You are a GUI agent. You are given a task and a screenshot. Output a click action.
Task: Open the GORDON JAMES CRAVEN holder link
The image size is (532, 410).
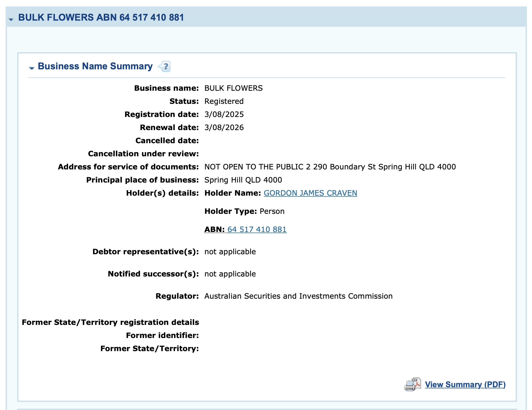310,193
